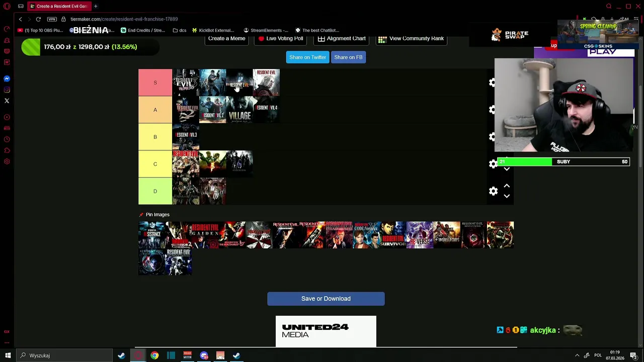Open a new browser tab
Screen dimensions: 644x362
coord(96,6)
